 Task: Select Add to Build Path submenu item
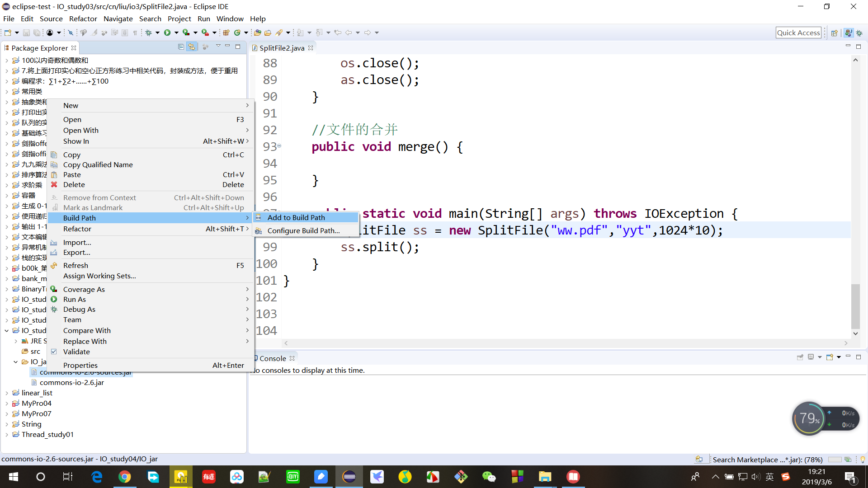click(x=296, y=217)
